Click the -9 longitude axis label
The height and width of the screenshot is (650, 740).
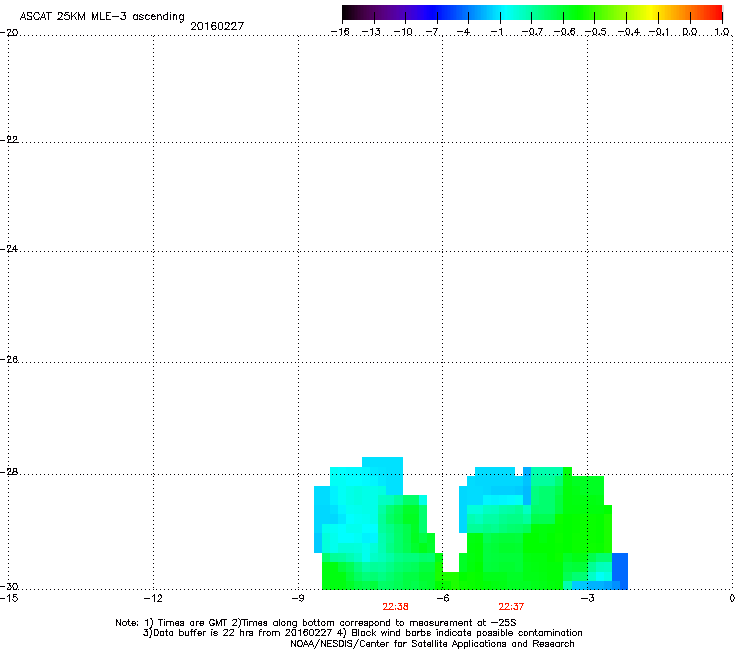point(298,598)
